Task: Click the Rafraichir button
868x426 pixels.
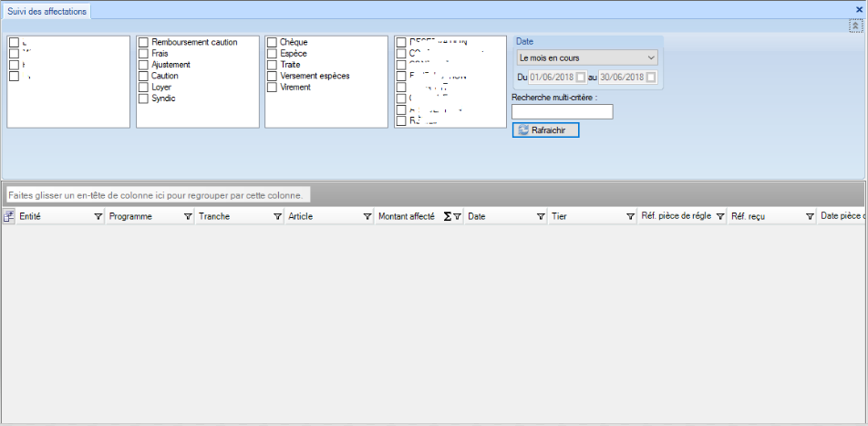Action: 545,130
